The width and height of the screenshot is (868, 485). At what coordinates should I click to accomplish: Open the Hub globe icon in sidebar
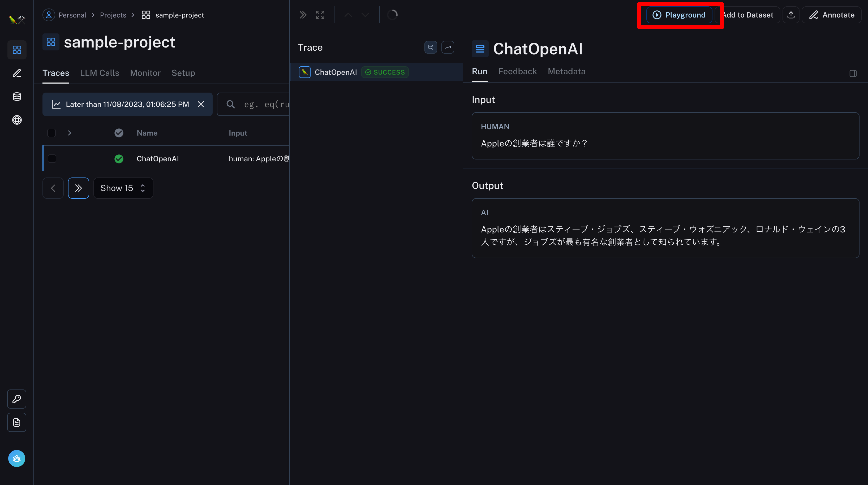(x=17, y=120)
